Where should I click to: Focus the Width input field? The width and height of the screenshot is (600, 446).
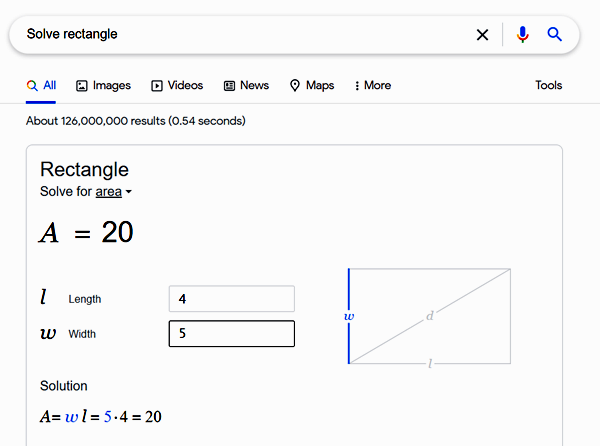[232, 333]
